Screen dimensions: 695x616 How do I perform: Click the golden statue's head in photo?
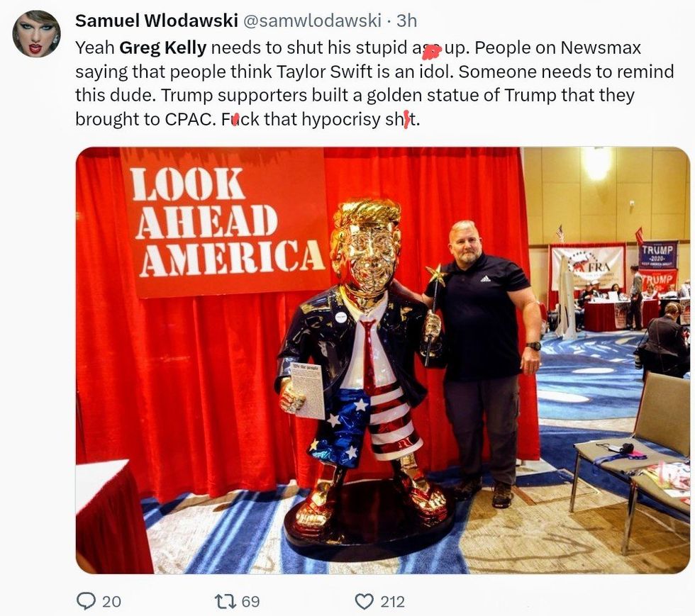pyautogui.click(x=366, y=244)
